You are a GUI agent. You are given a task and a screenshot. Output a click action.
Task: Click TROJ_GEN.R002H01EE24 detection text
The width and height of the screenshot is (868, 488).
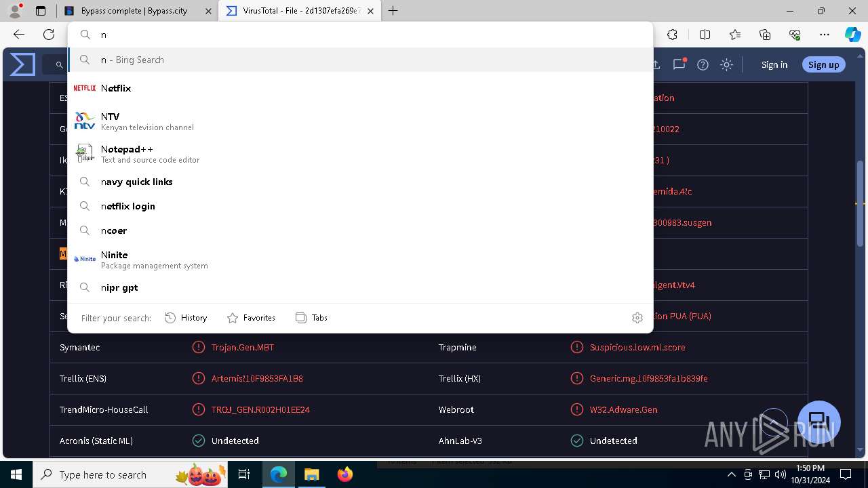click(260, 409)
